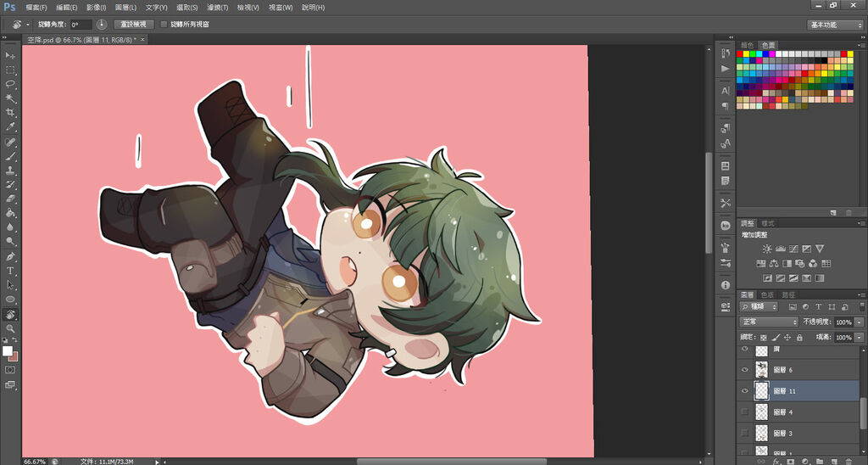The width and height of the screenshot is (868, 465).
Task: Select the Path Selection tool
Action: click(10, 285)
